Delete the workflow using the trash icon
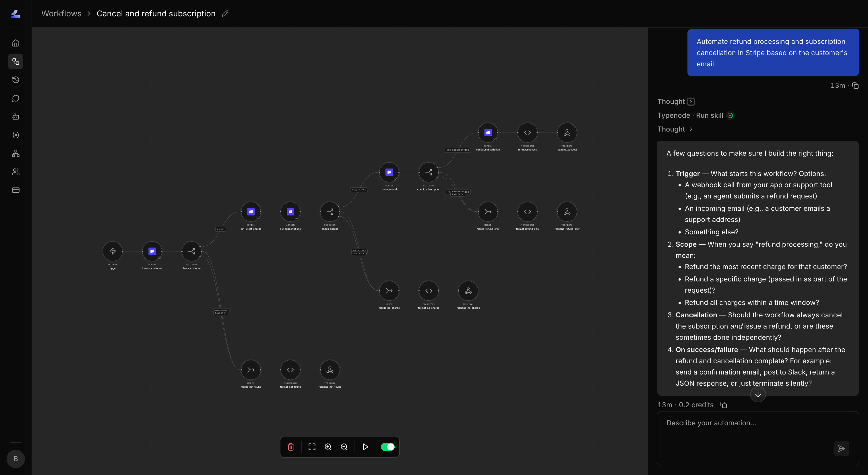Screen dimensions: 868x475 coord(291,447)
